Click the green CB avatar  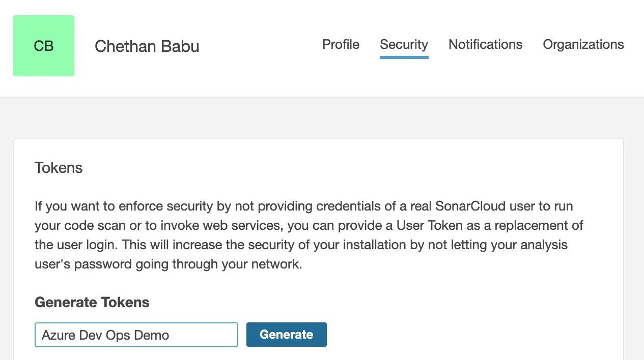click(x=44, y=46)
